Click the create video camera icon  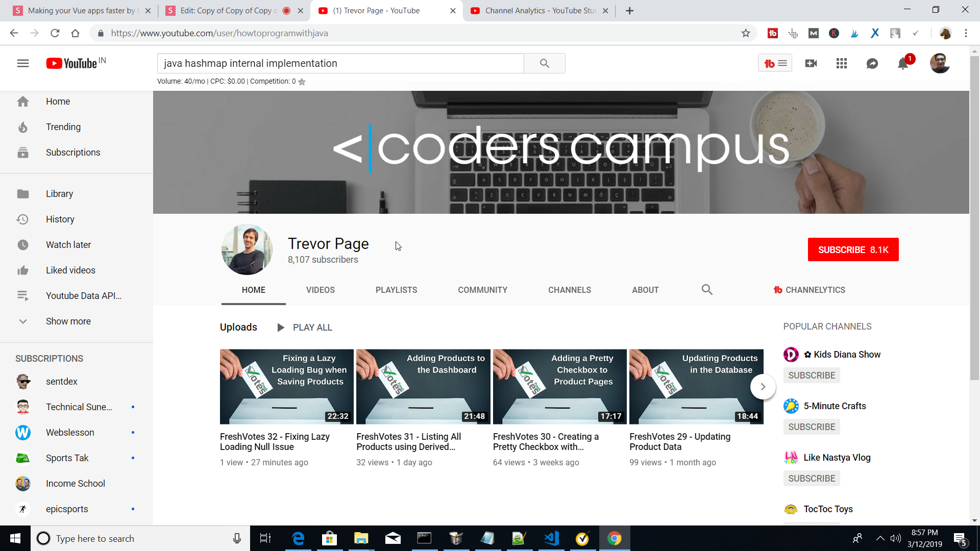pos(811,63)
